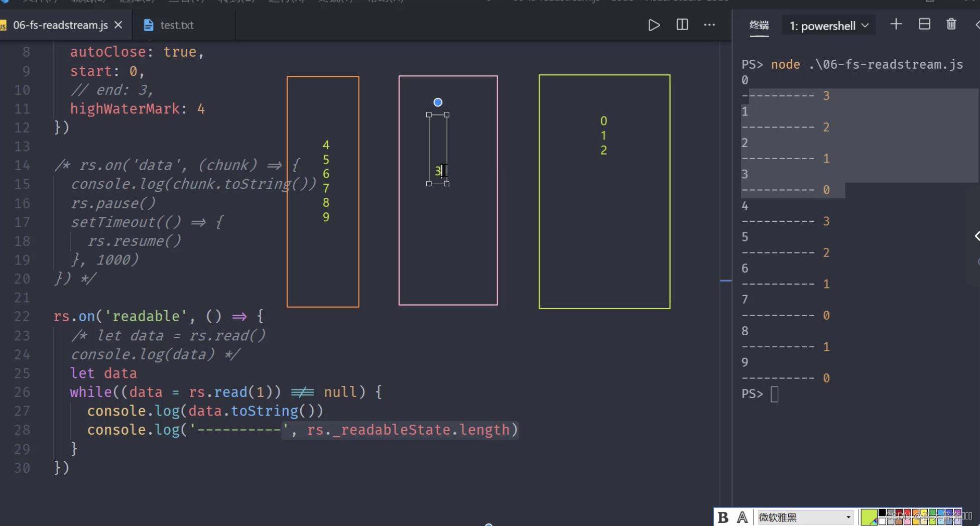Create a new terminal with plus icon

(896, 24)
